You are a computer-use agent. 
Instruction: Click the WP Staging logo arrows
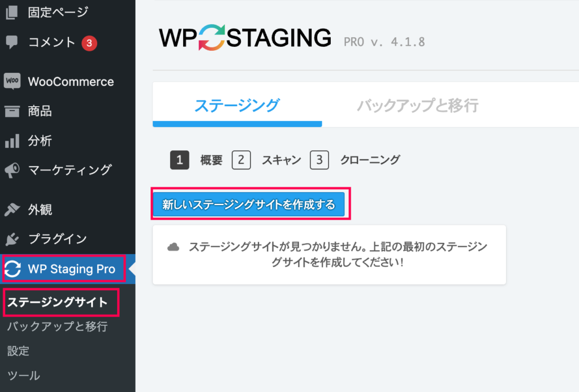[212, 38]
